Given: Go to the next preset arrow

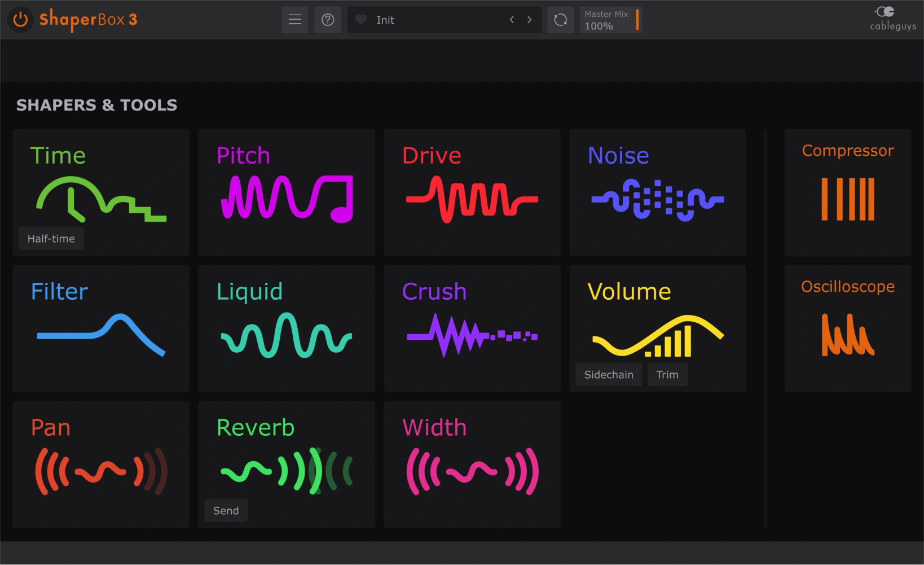Looking at the screenshot, I should point(529,20).
